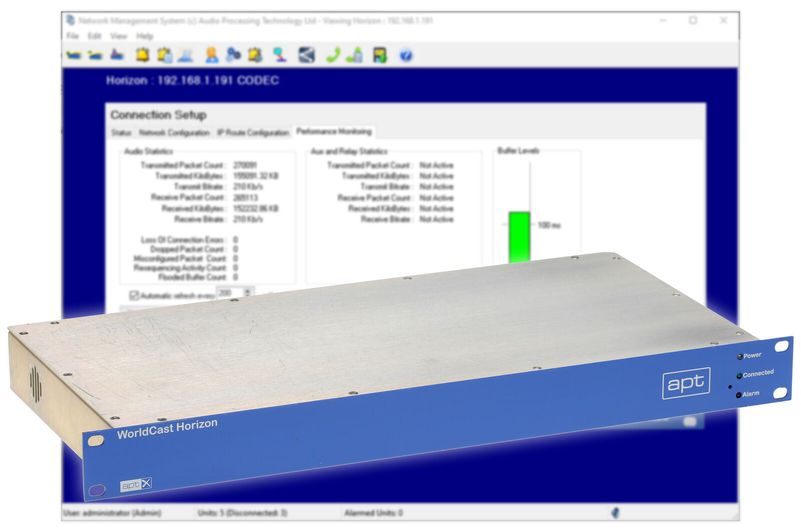Click the networked monitor toolbar icon

(279, 55)
